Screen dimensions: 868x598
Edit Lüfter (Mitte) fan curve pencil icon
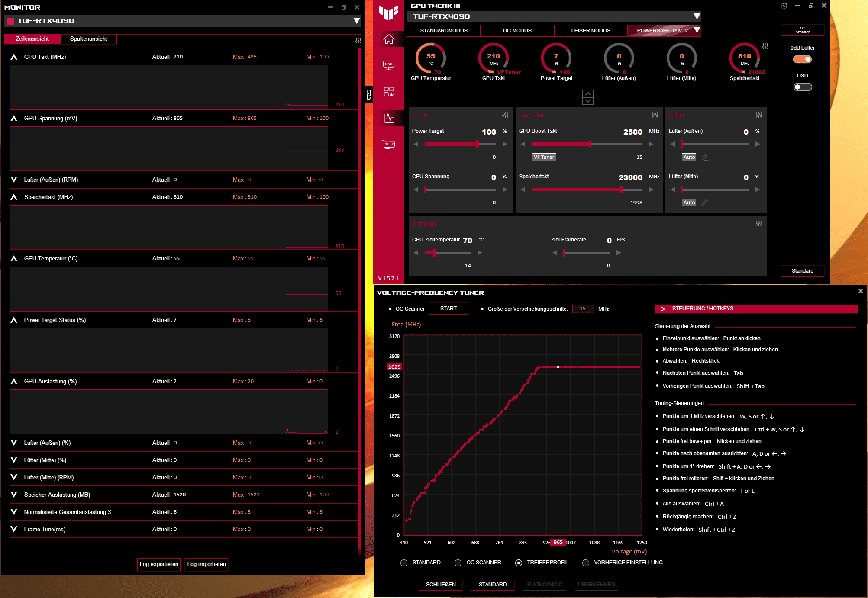[x=705, y=203]
